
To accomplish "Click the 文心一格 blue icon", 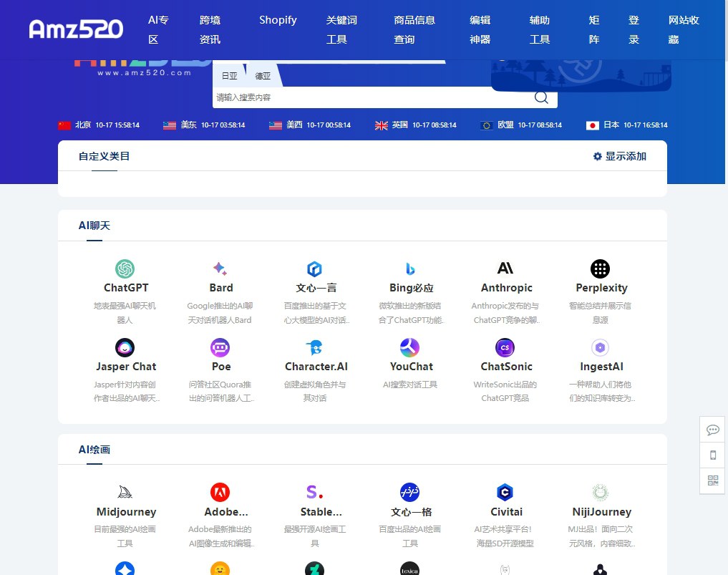I will click(x=410, y=493).
